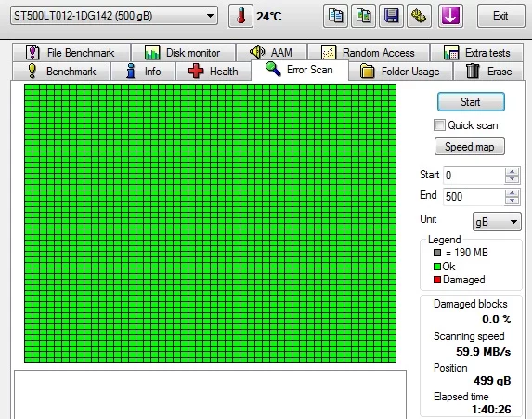Click the purple down-arrow minimize-to-tray icon
The height and width of the screenshot is (419, 532).
(450, 16)
